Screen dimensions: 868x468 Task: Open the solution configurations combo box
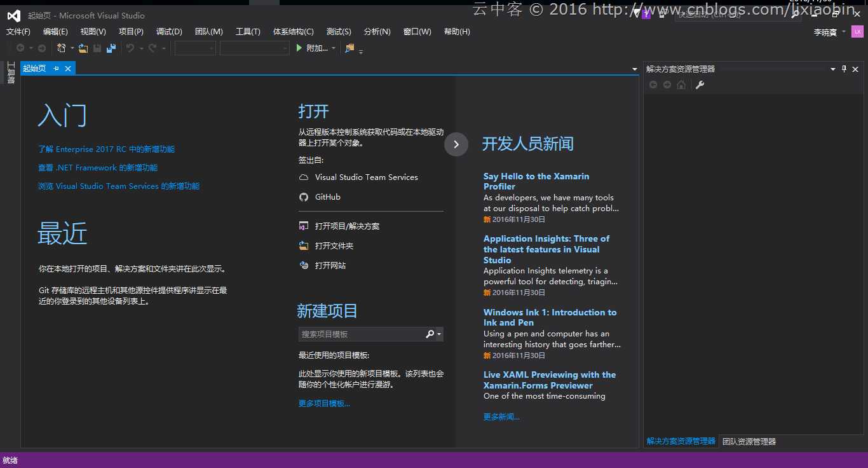(x=195, y=48)
